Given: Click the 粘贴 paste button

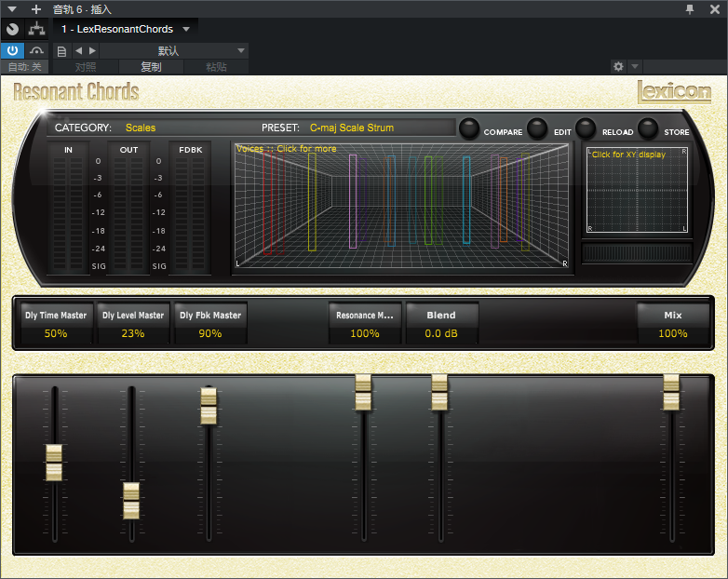Looking at the screenshot, I should (216, 67).
